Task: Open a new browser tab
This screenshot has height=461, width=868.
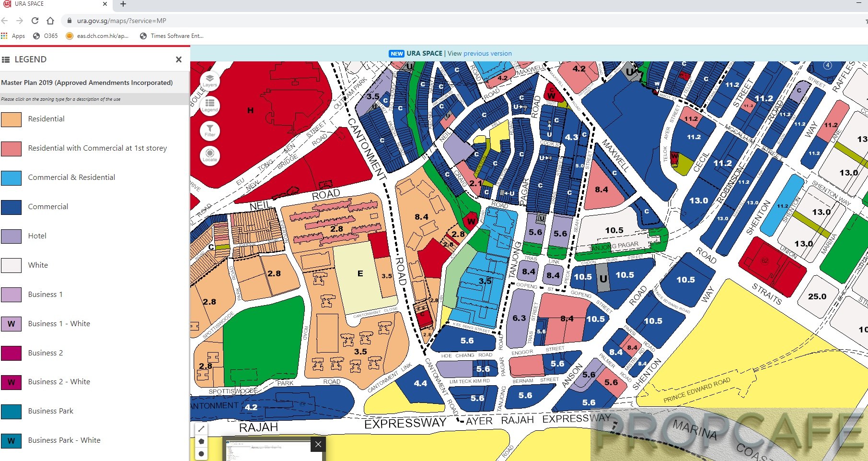Action: tap(123, 4)
